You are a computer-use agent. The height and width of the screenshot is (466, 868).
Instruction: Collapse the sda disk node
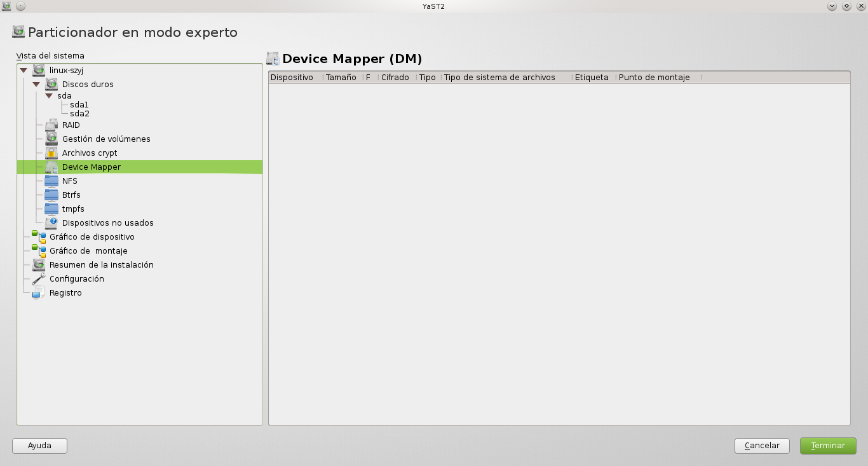(48, 95)
